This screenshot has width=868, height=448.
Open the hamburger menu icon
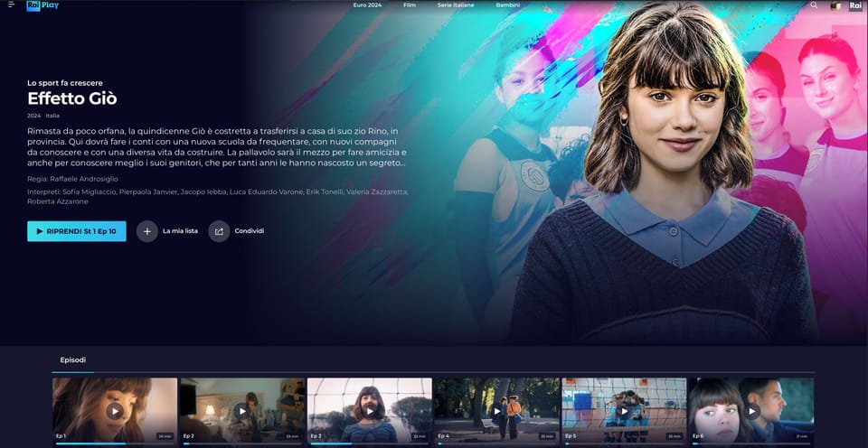click(x=11, y=5)
